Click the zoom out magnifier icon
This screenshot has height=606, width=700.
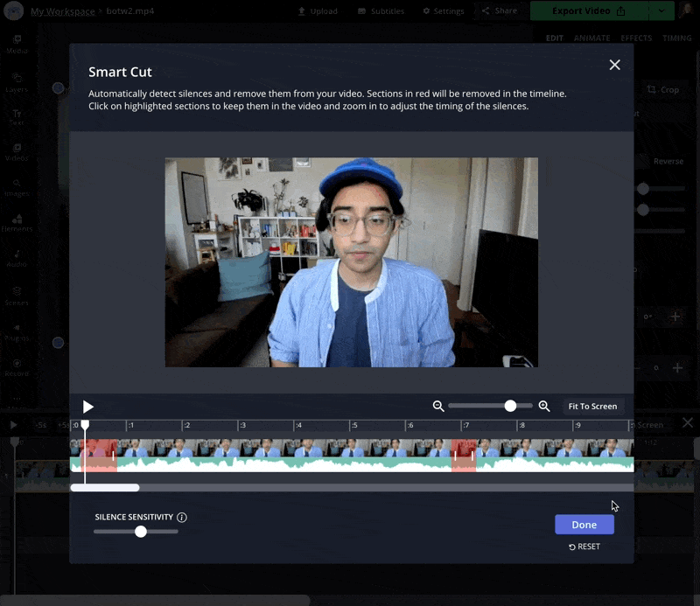(x=438, y=406)
